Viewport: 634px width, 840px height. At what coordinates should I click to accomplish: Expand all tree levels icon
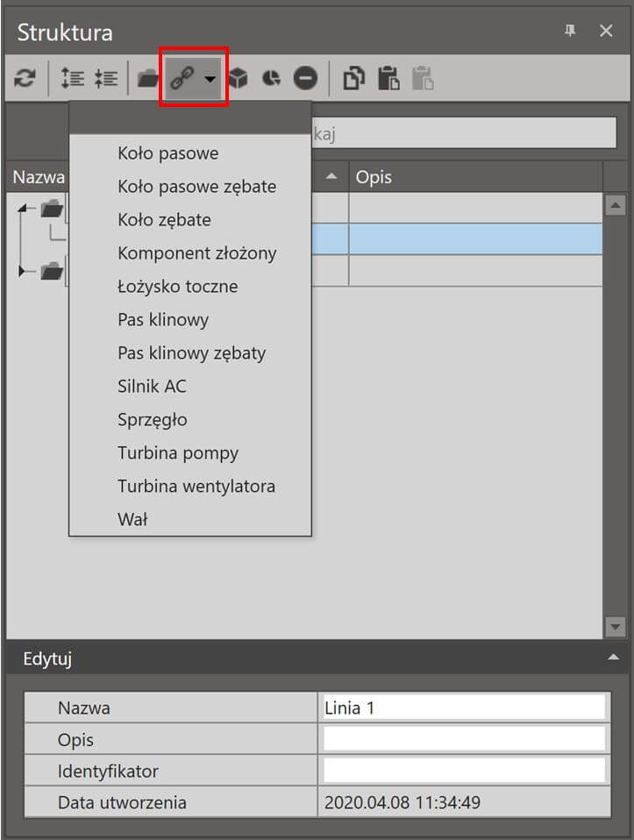click(73, 79)
